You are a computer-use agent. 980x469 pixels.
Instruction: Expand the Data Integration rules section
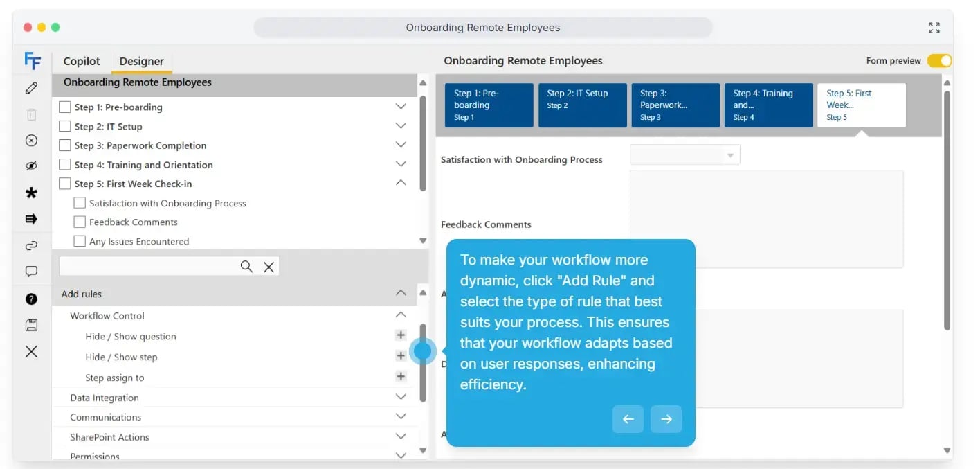401,397
